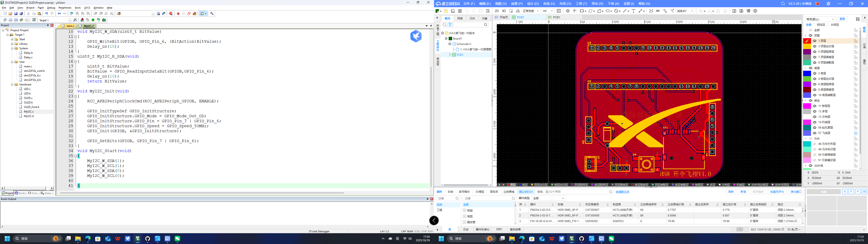868x244 pixels.
Task: Switch to the 3D PCB1 tab
Action: [x=554, y=17]
